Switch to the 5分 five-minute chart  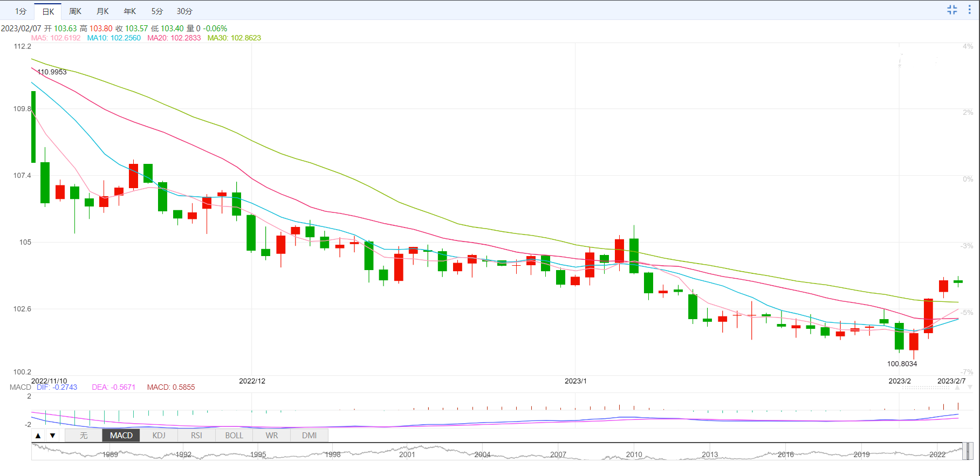coord(157,11)
